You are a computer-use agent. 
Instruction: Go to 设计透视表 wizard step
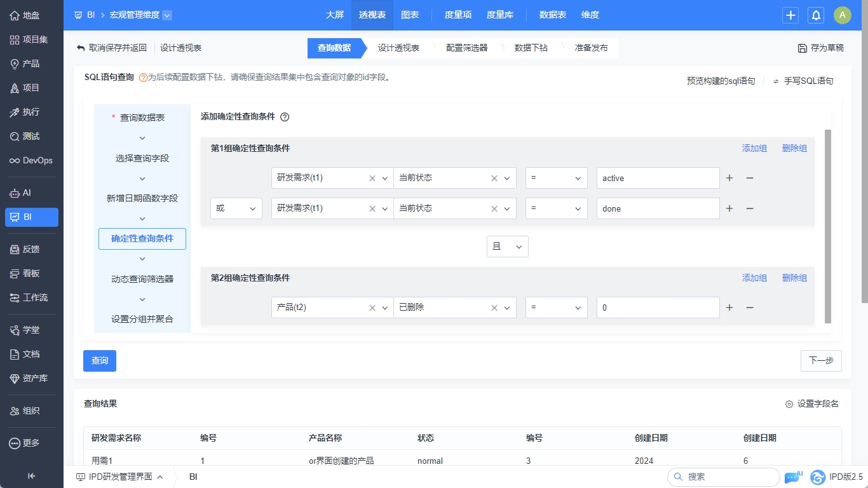tap(398, 48)
